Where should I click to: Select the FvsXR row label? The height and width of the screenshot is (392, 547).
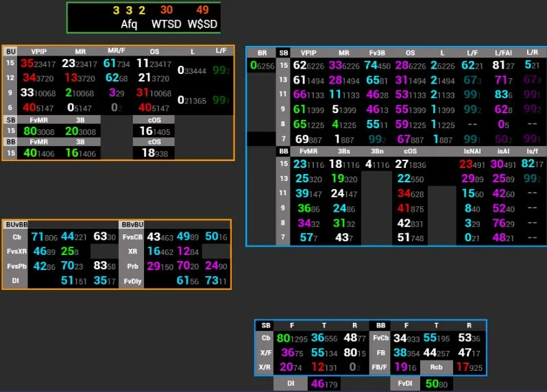pos(17,252)
